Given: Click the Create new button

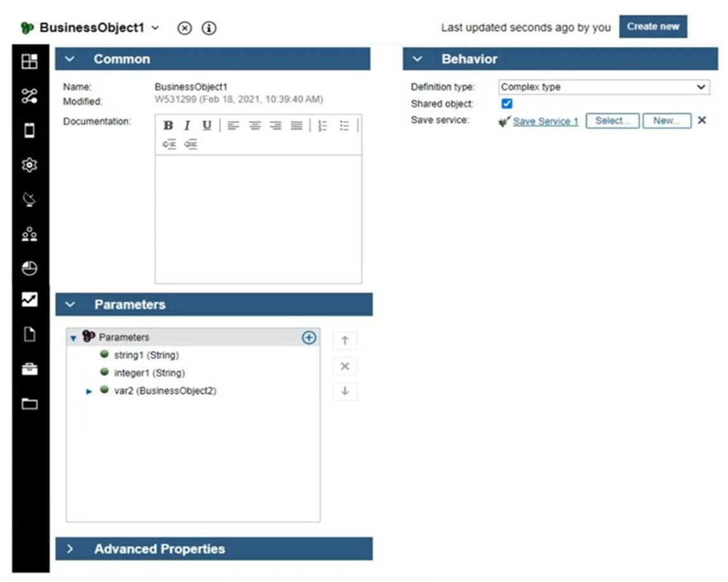Looking at the screenshot, I should coord(653,27).
